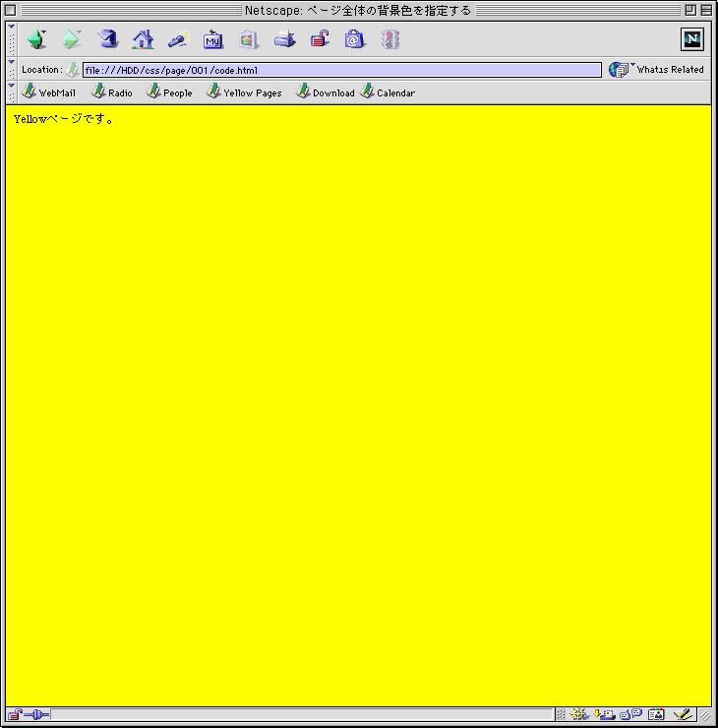
Task: Open the Forward button history dropdown arrow
Action: point(79,32)
